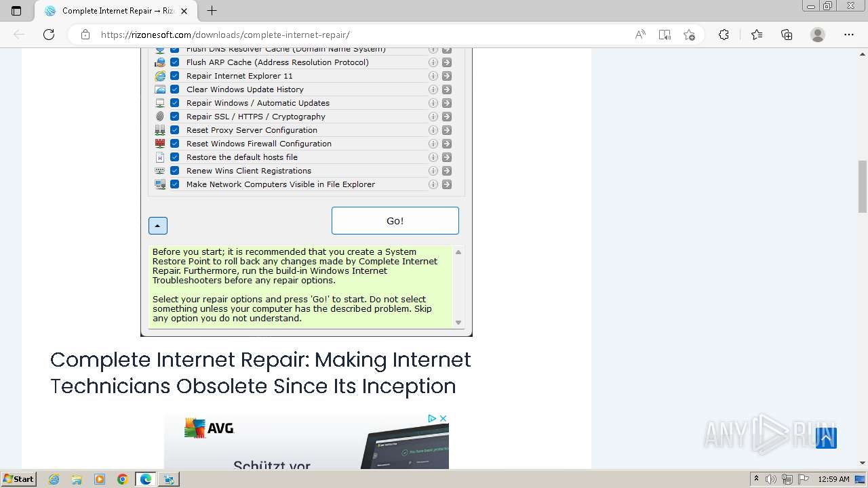Click the volume icon in system tray

pos(771,479)
